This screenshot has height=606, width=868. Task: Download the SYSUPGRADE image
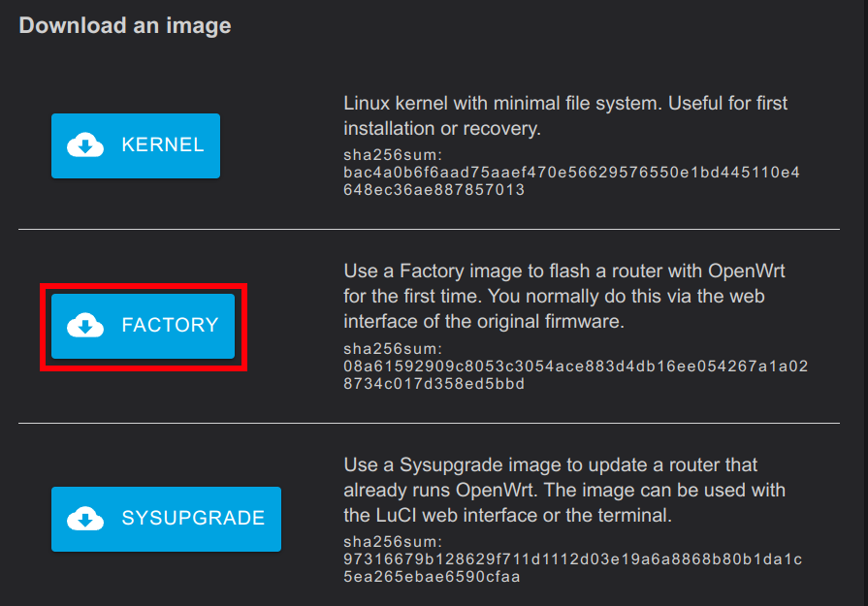(166, 519)
